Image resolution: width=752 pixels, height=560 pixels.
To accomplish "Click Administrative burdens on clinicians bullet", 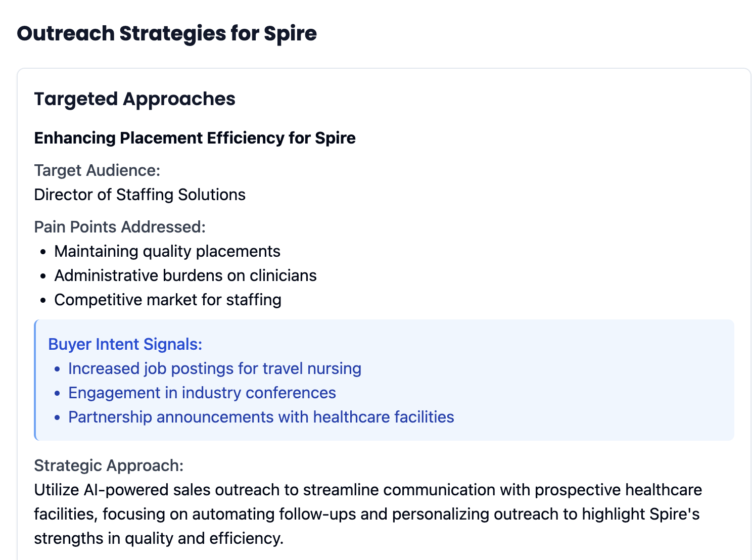I will 185,275.
